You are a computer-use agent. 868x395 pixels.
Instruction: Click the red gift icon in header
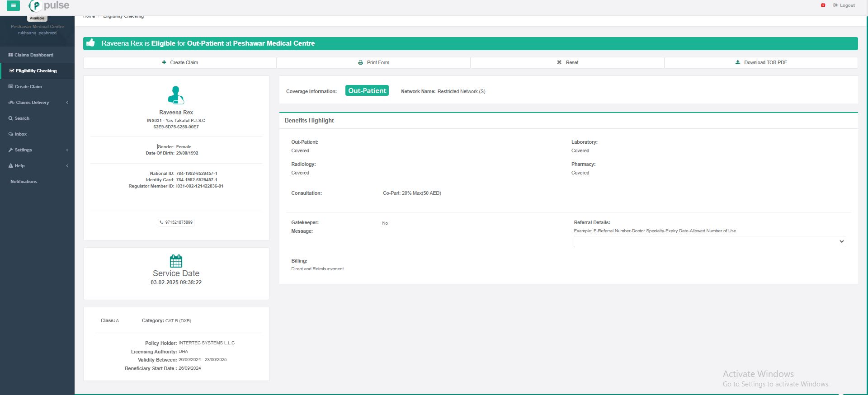click(x=823, y=5)
